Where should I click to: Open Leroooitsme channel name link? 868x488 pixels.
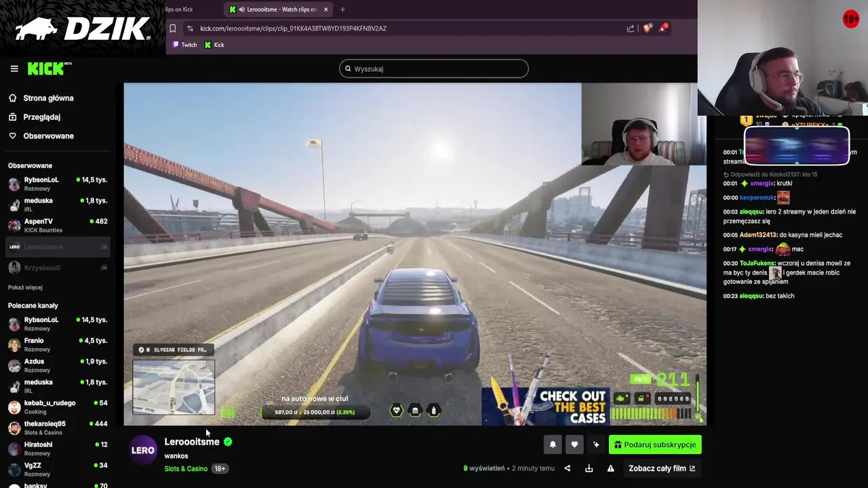192,442
